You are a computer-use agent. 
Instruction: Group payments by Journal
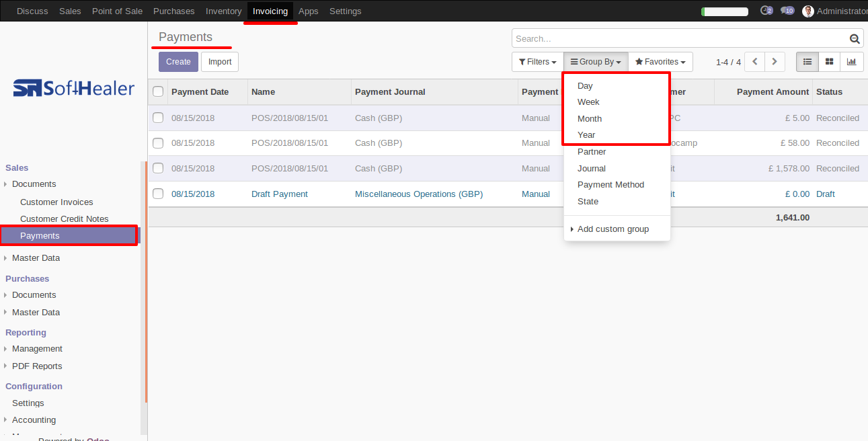[x=592, y=169]
